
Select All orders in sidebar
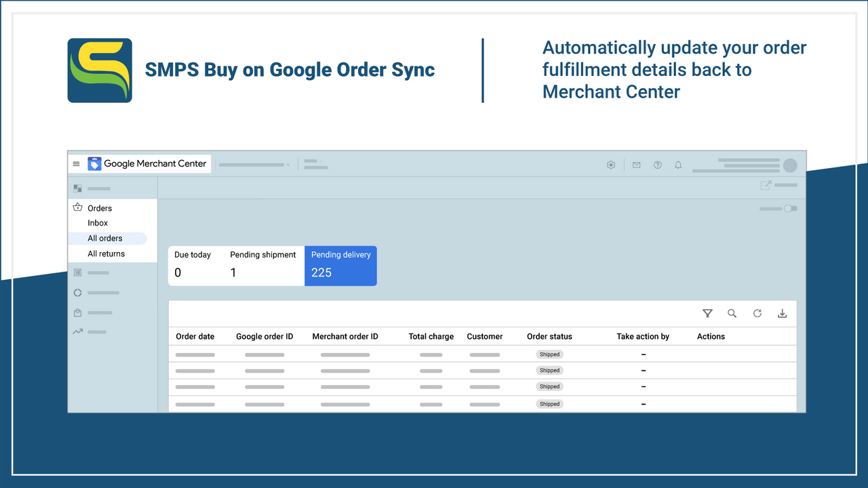(x=107, y=239)
